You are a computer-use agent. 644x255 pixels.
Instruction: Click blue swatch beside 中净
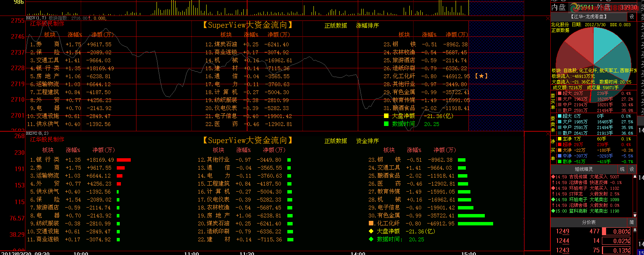click(x=559, y=156)
